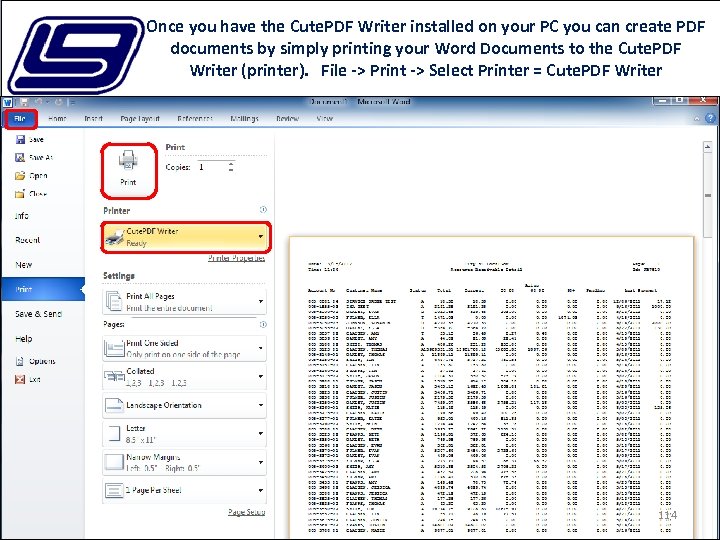Select Print in the backstage menu
The height and width of the screenshot is (540, 720).
tap(43, 289)
